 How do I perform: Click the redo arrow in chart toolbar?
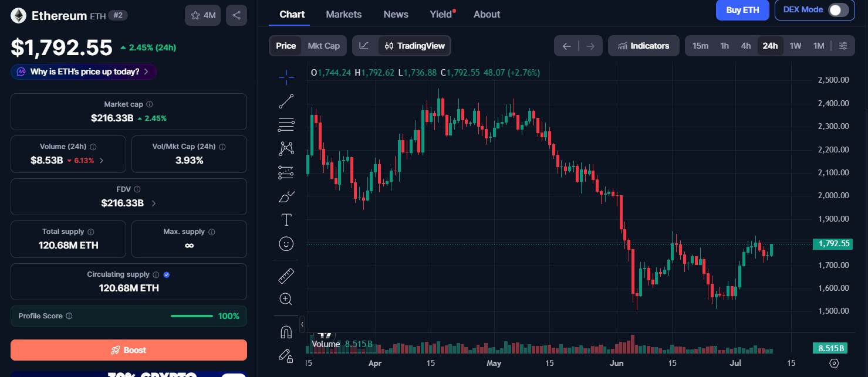[590, 46]
